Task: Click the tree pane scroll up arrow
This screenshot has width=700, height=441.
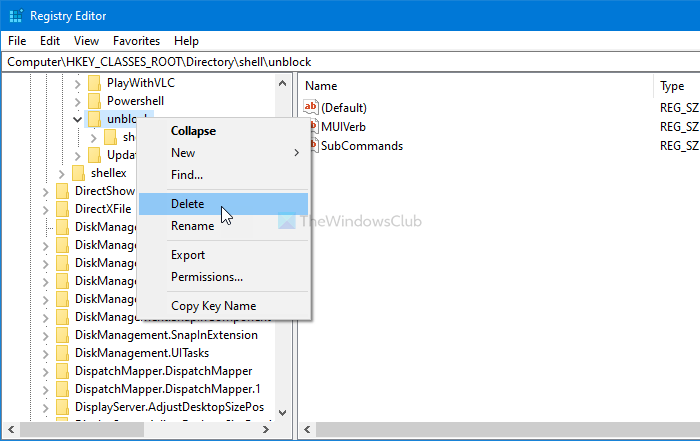Action: pyautogui.click(x=282, y=83)
